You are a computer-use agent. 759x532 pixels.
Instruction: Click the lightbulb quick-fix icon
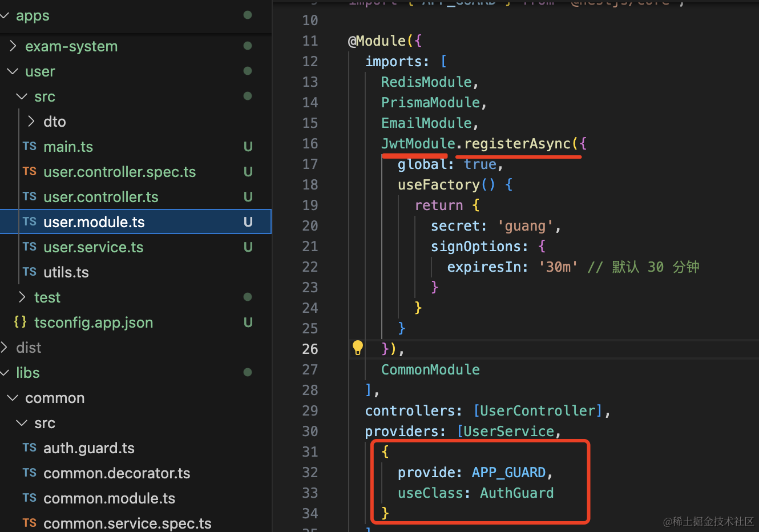[358, 347]
